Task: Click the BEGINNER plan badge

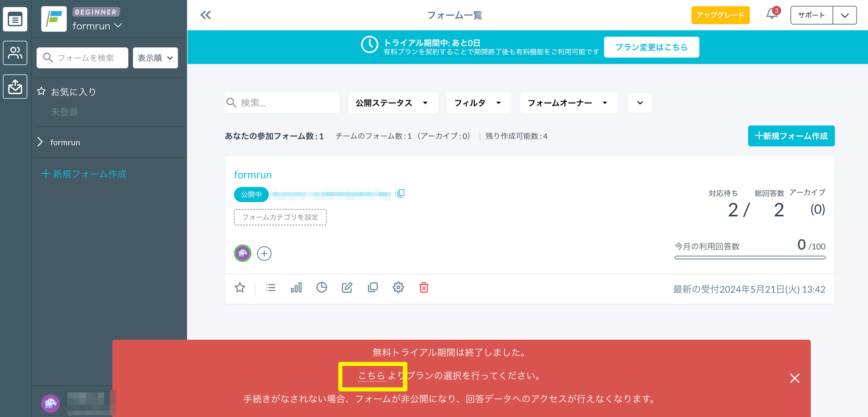Action: (96, 12)
